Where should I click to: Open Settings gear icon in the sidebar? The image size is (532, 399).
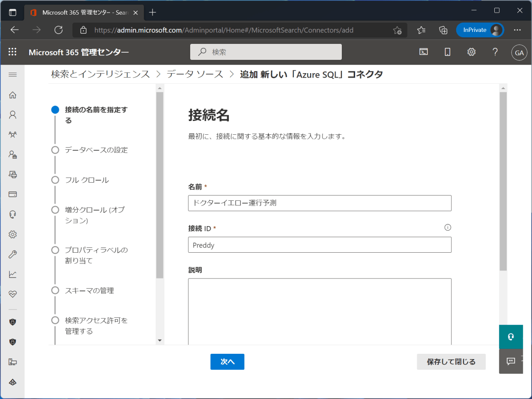(x=12, y=234)
